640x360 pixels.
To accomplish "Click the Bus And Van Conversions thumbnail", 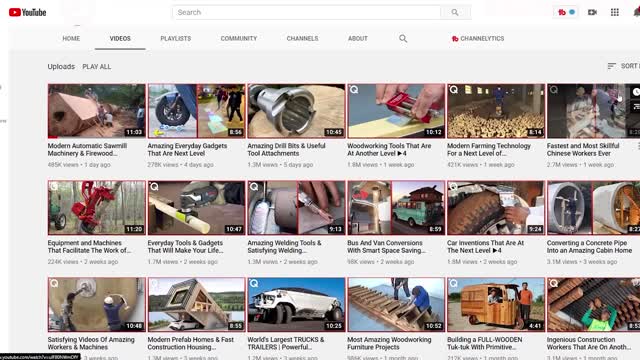I will (x=396, y=207).
